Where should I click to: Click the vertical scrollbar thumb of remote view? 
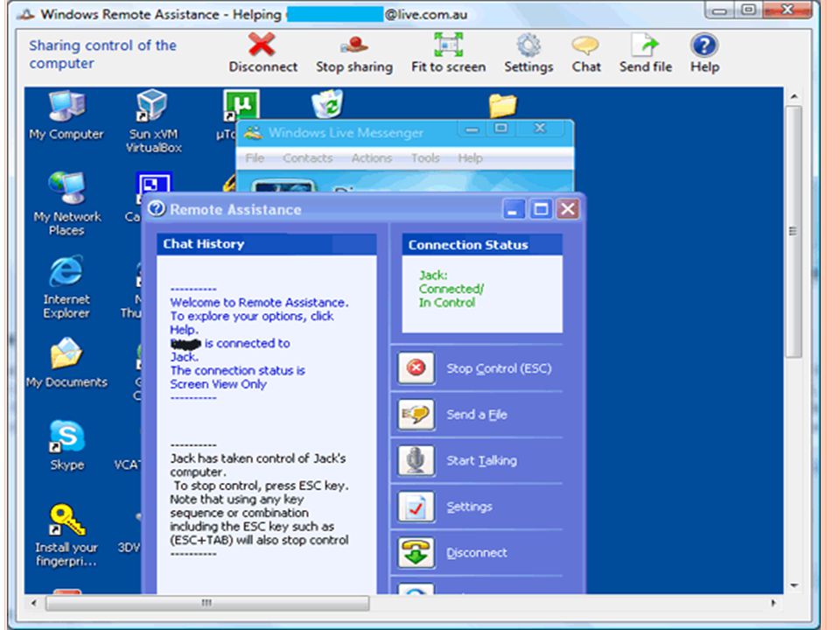793,231
